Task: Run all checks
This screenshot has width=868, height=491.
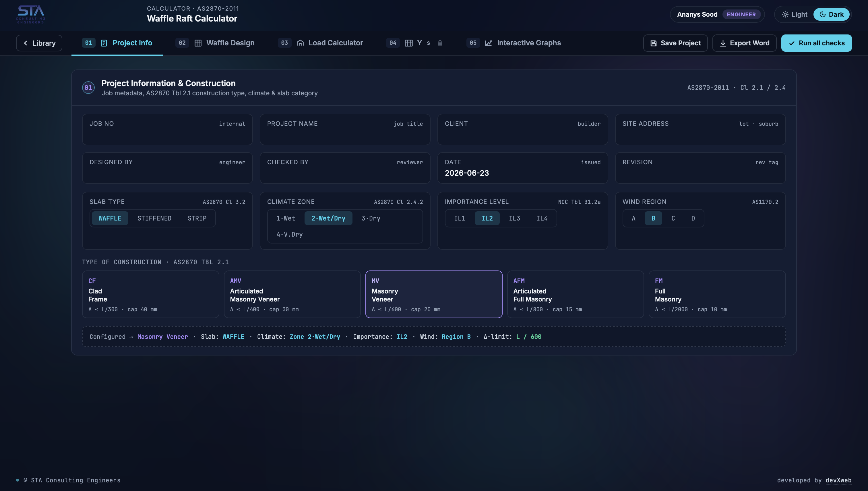Action: (816, 43)
